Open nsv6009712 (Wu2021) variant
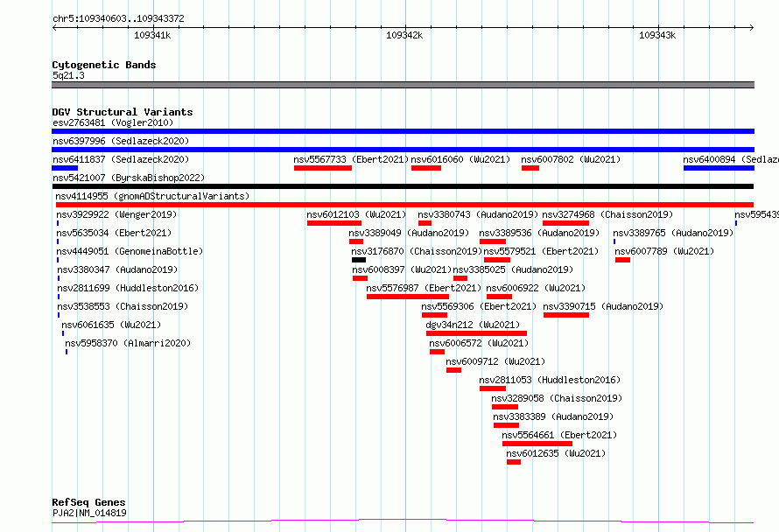This screenshot has height=532, width=779. tap(495, 361)
